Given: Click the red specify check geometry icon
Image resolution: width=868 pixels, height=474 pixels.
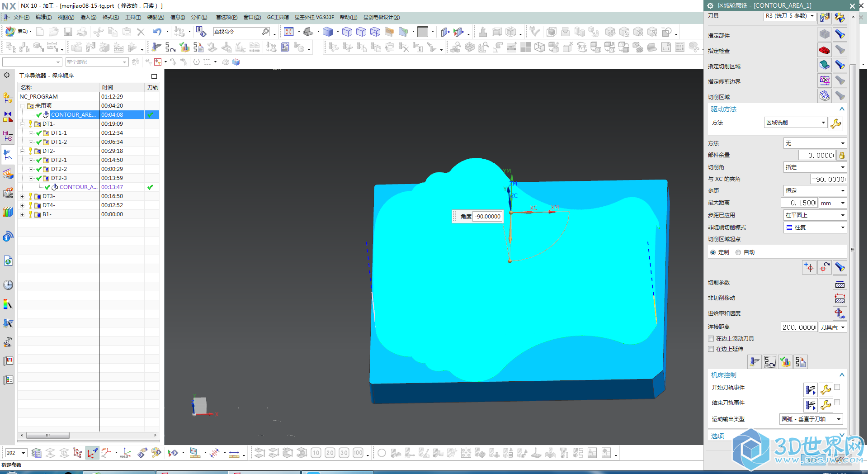Looking at the screenshot, I should pos(825,50).
